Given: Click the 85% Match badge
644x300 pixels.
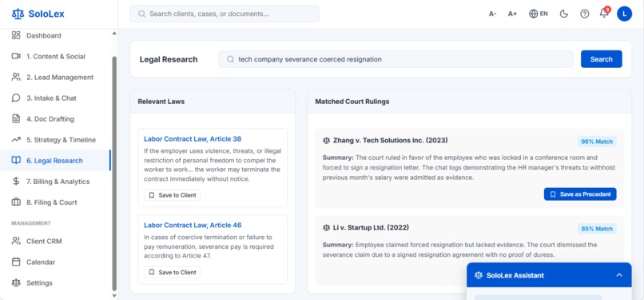Looking at the screenshot, I should pyautogui.click(x=597, y=229).
